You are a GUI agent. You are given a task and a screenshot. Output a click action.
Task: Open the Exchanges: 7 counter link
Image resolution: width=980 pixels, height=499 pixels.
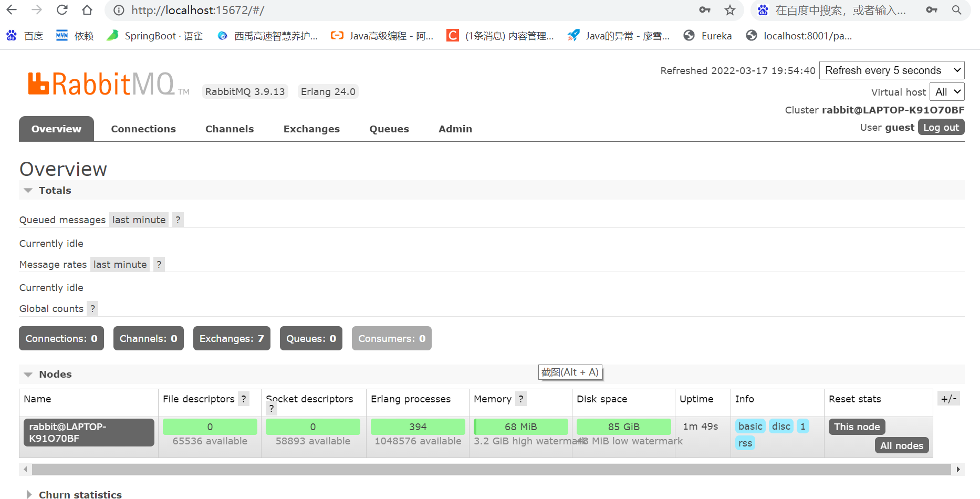point(231,338)
